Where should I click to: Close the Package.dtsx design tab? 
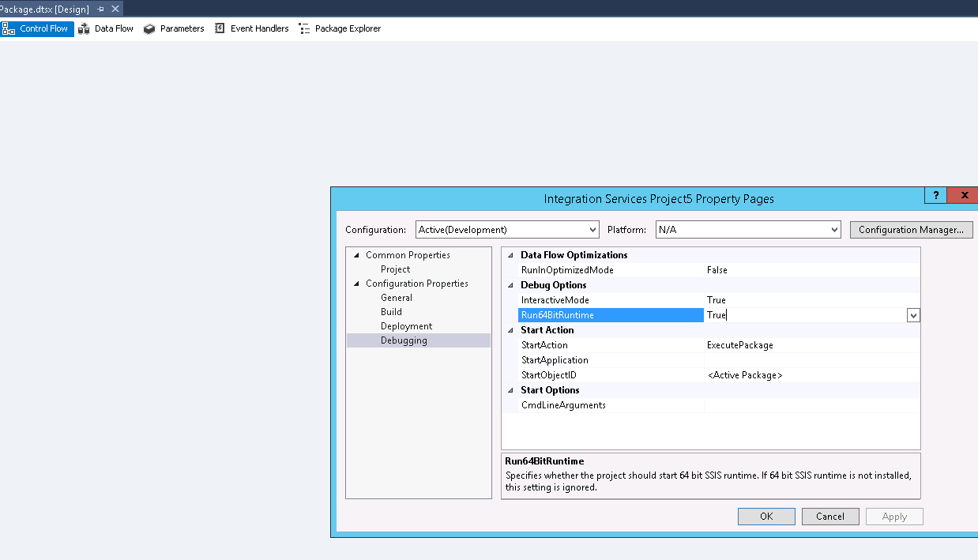pyautogui.click(x=115, y=9)
